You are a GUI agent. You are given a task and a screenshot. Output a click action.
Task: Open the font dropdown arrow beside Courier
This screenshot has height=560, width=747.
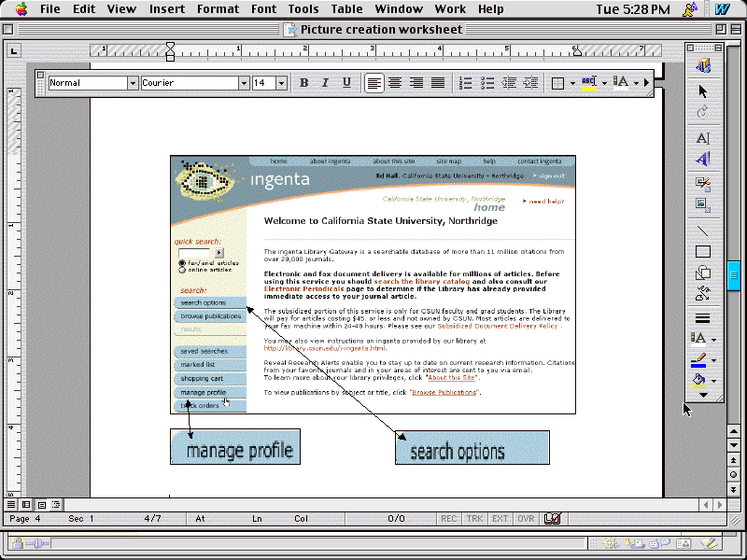point(244,83)
